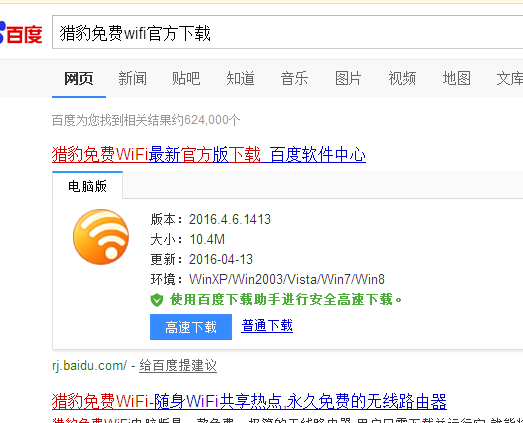Click the version text 2016.4.6.1413

tap(230, 220)
